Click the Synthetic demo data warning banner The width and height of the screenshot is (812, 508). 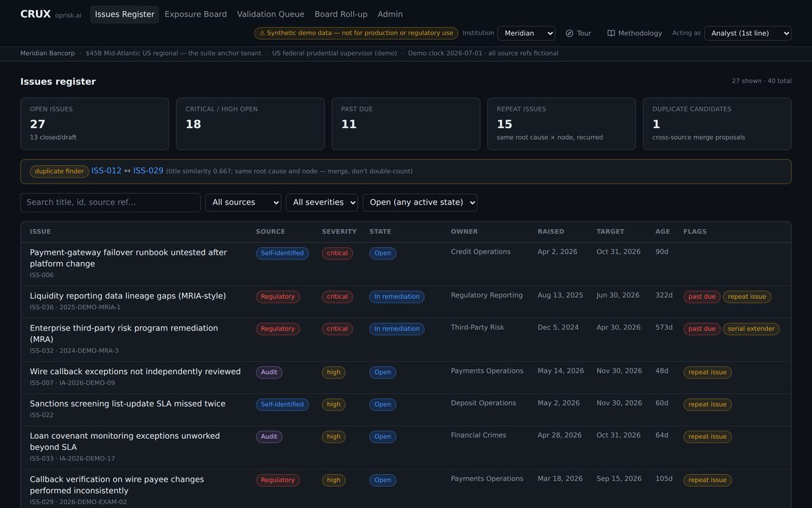[357, 33]
